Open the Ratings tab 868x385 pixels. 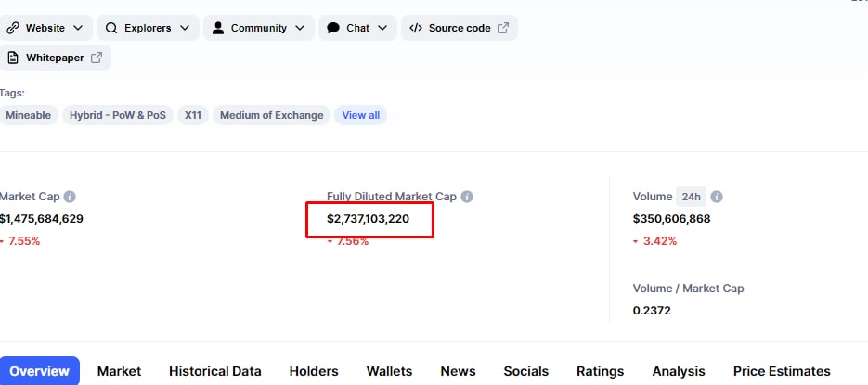tap(600, 371)
